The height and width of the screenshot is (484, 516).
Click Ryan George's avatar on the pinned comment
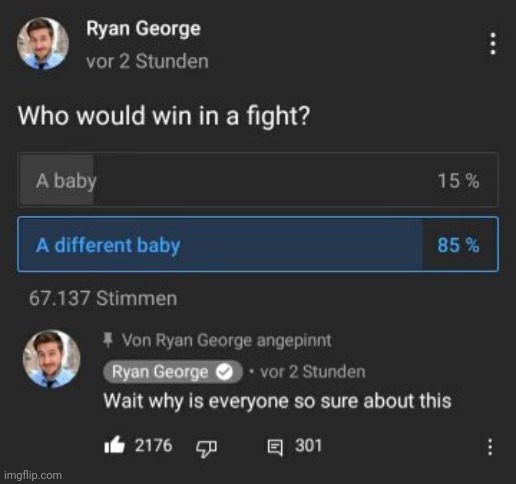(51, 359)
